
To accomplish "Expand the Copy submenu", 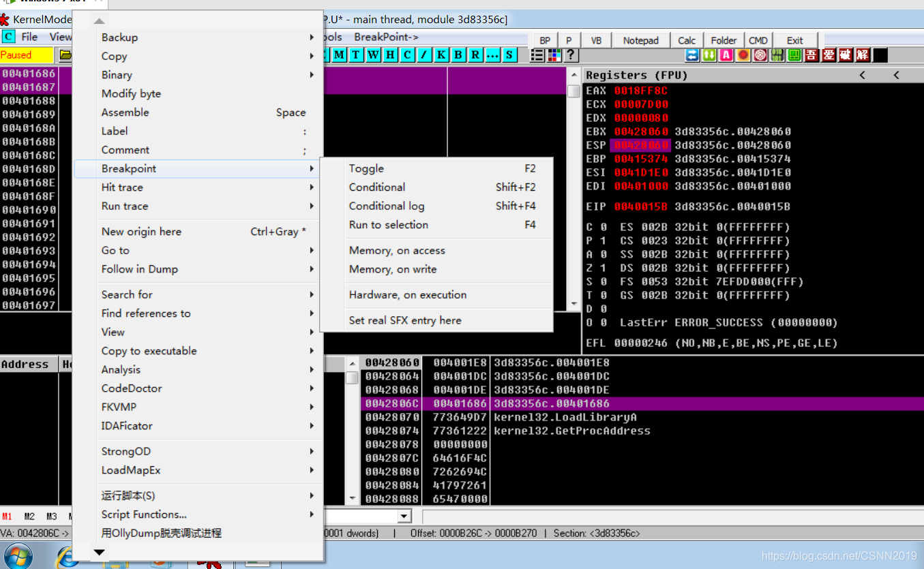I will coord(198,57).
